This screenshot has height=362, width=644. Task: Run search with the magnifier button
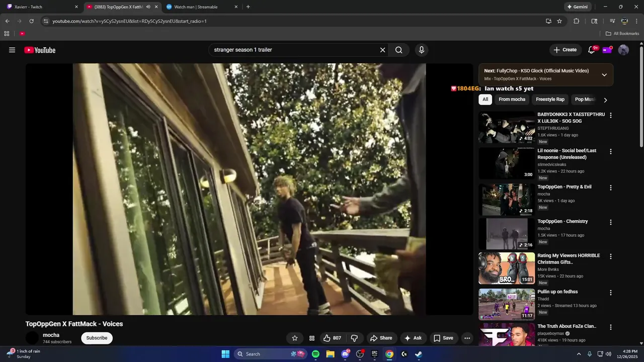[x=398, y=50]
